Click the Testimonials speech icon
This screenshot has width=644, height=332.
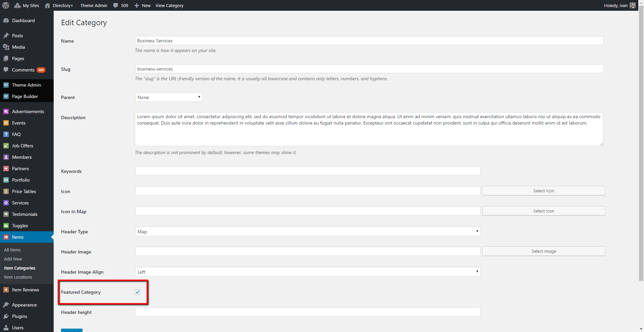click(x=6, y=214)
